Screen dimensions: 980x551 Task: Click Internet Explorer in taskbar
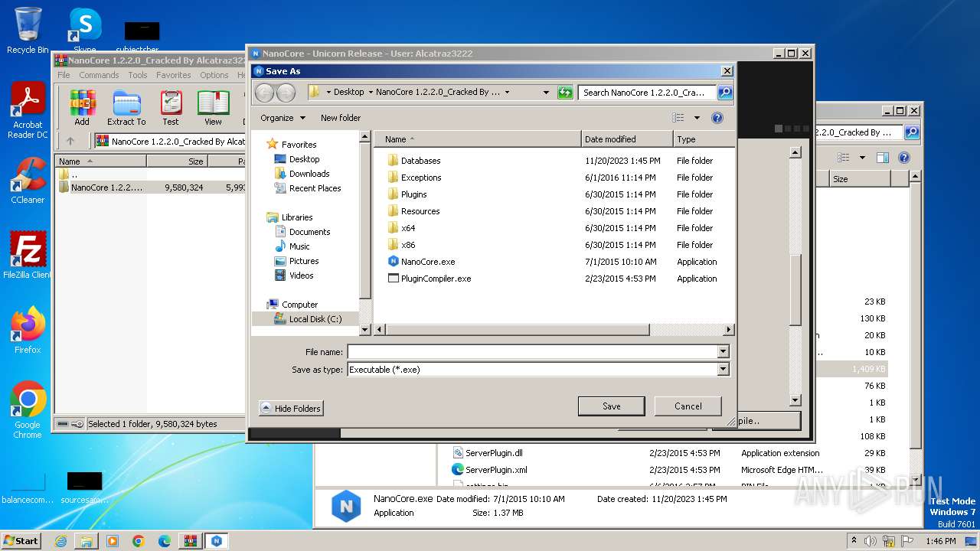click(x=60, y=541)
